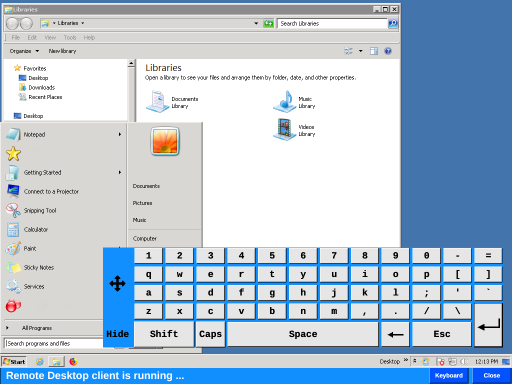Open Notepad from the Start menu
This screenshot has height=384, width=512.
(34, 134)
